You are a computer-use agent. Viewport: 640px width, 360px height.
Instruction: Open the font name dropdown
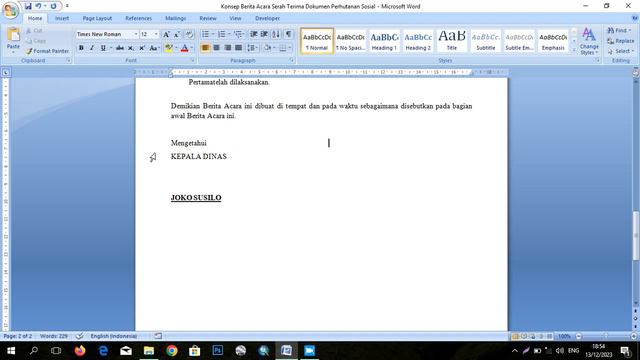click(136, 34)
